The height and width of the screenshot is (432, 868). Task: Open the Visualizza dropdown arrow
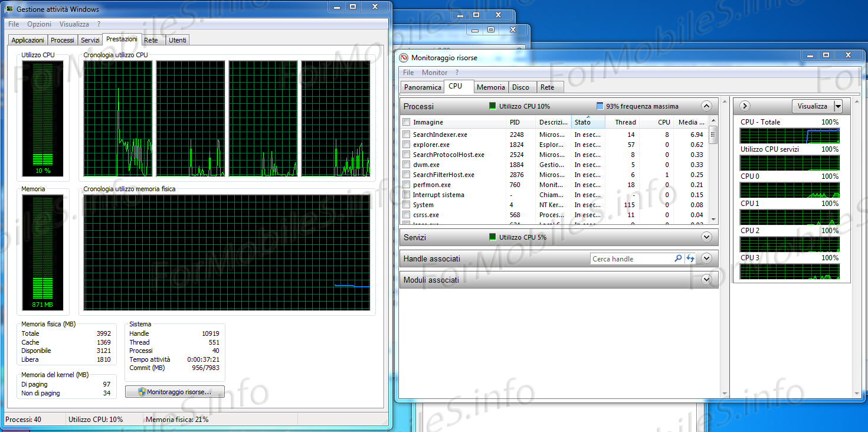(838, 106)
